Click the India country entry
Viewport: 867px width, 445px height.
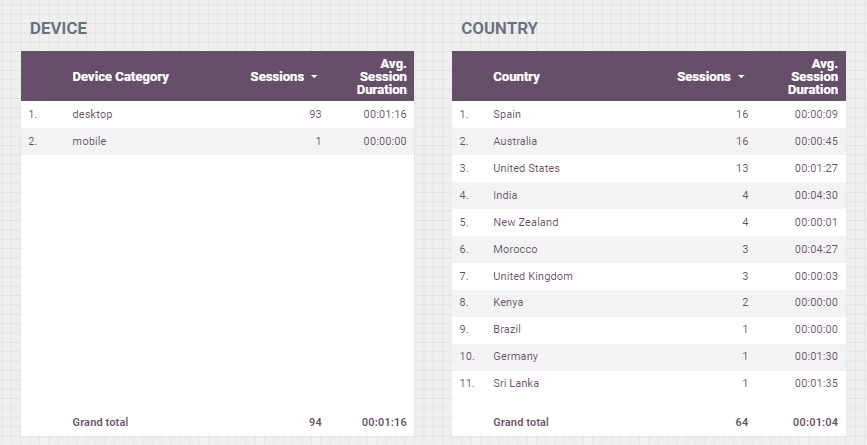point(505,195)
